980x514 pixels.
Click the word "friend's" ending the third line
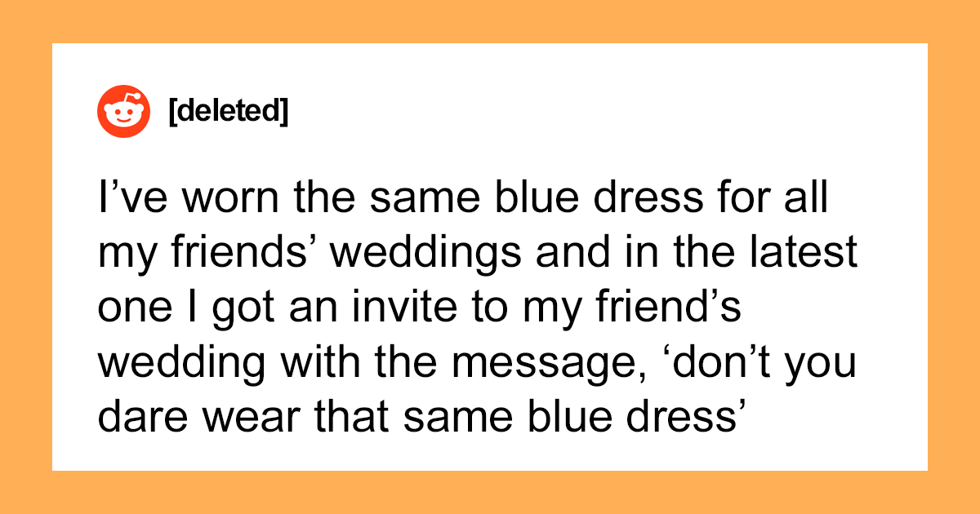click(666, 308)
